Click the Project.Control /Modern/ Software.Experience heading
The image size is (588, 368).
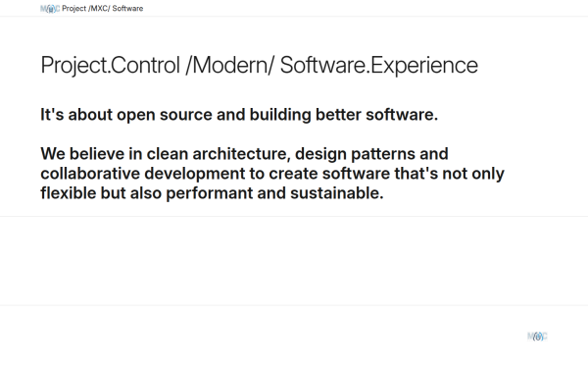point(259,65)
